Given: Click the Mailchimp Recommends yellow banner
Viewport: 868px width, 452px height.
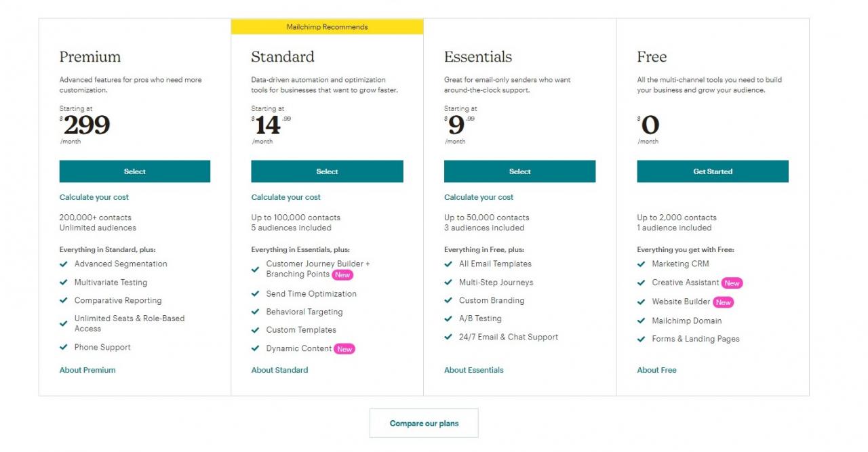Looking at the screenshot, I should coord(327,27).
